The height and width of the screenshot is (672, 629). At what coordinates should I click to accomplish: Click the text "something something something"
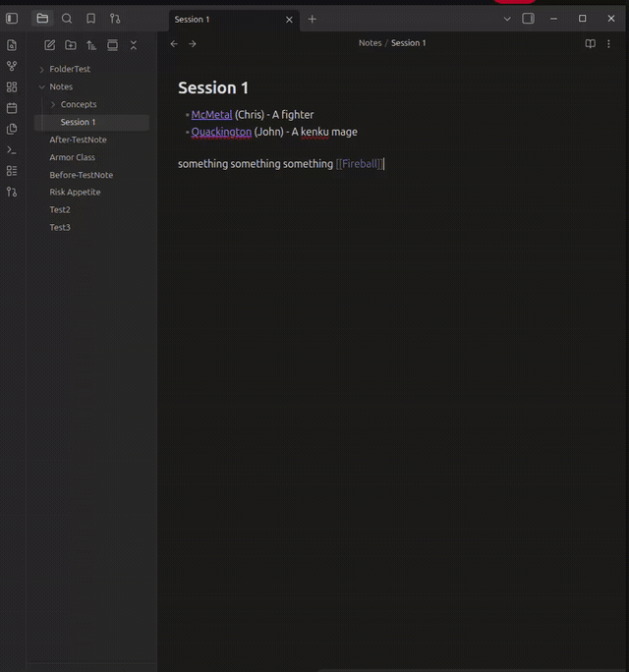(256, 164)
